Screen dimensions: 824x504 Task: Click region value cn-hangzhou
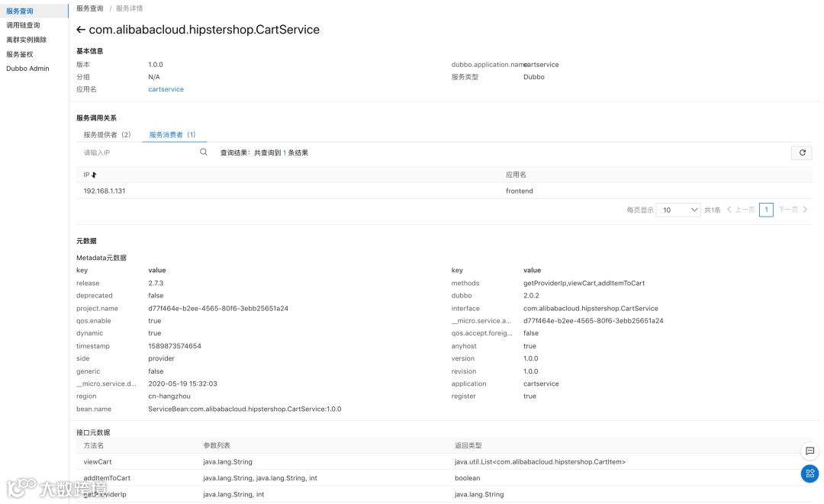coord(169,396)
